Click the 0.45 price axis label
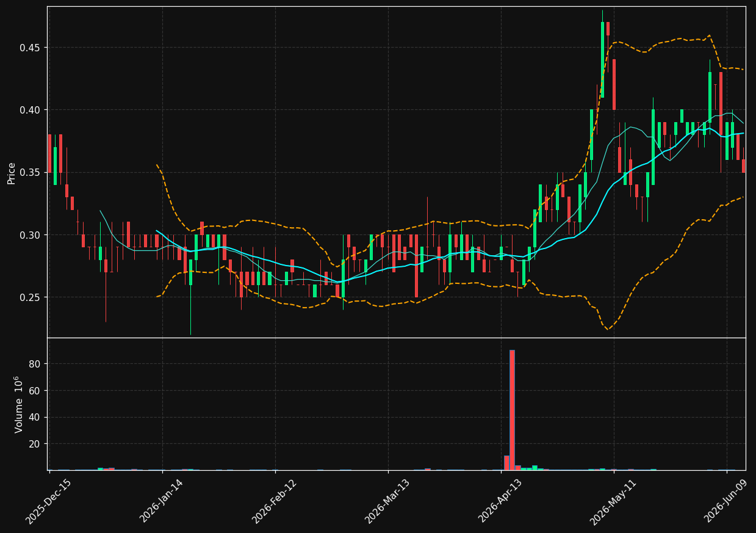The image size is (756, 533). tap(31, 48)
